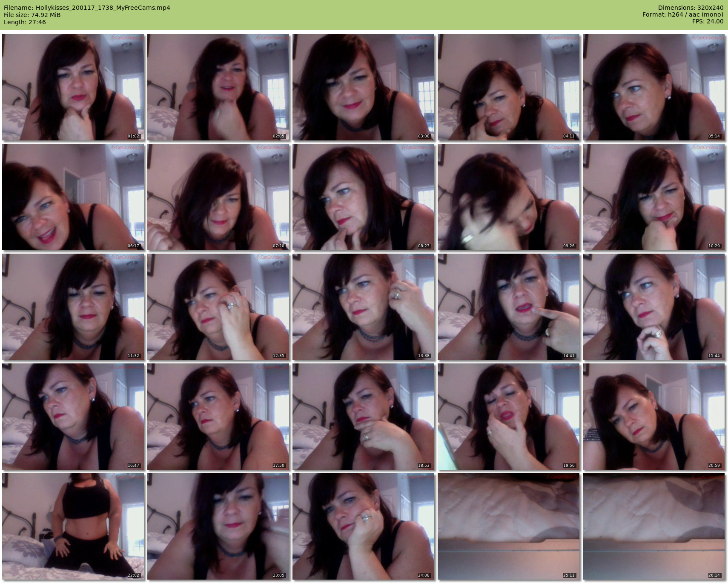
Task: Open the frame at 07:20
Action: click(x=218, y=197)
